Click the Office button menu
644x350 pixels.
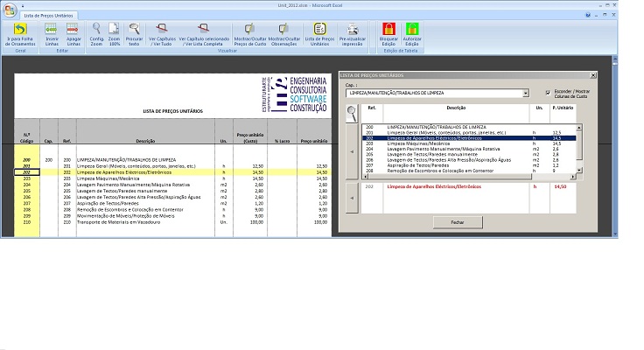click(x=9, y=8)
